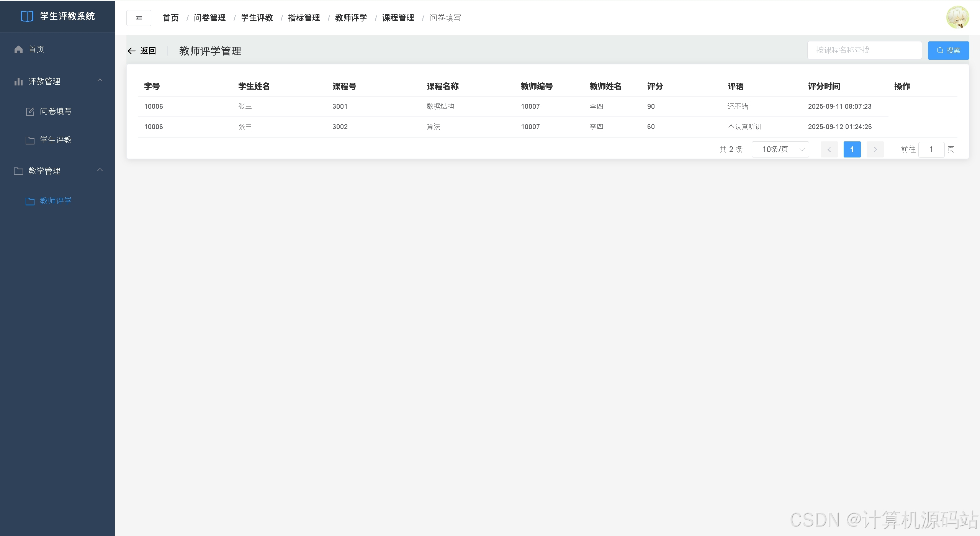Click the 不认真听讲 comment cell
This screenshot has height=536, width=980.
[745, 127]
